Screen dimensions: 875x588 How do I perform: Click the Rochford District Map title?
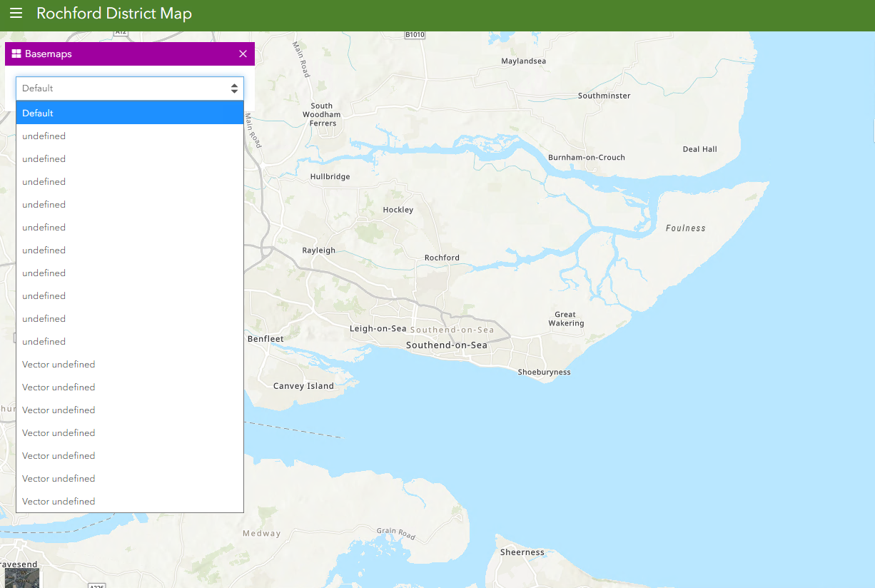pyautogui.click(x=114, y=14)
